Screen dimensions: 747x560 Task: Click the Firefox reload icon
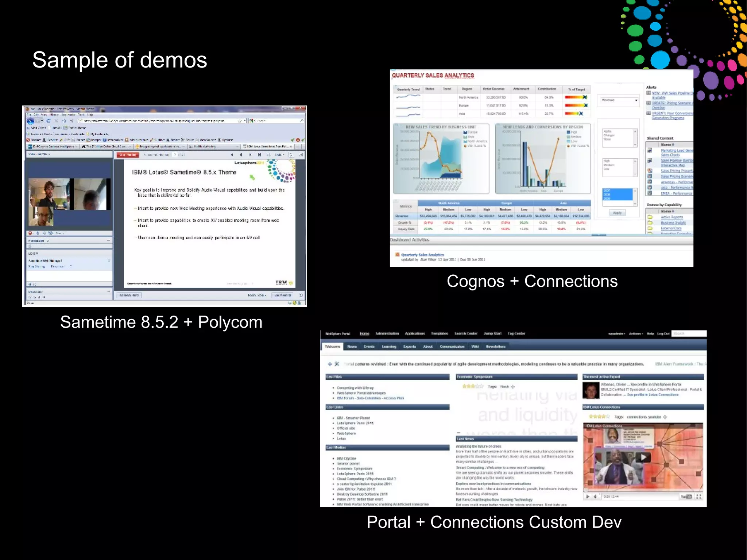tap(48, 121)
